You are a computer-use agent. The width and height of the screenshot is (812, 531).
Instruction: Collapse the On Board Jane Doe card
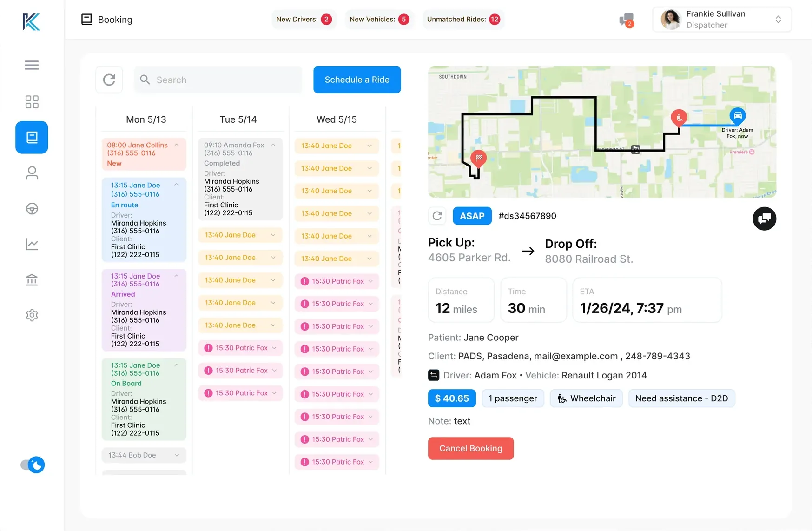coord(177,365)
